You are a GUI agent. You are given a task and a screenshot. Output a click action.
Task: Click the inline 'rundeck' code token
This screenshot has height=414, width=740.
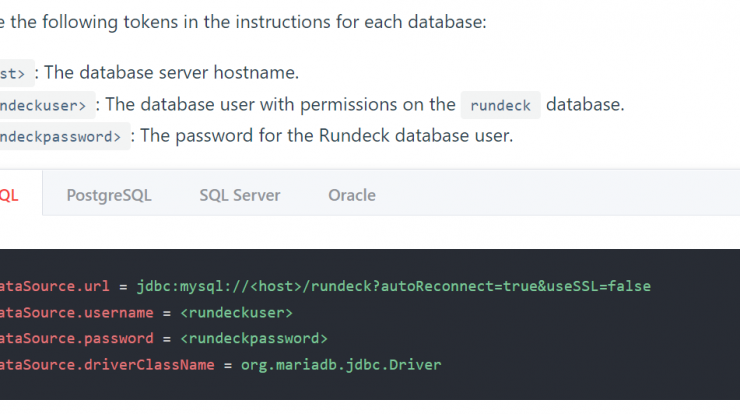[501, 105]
